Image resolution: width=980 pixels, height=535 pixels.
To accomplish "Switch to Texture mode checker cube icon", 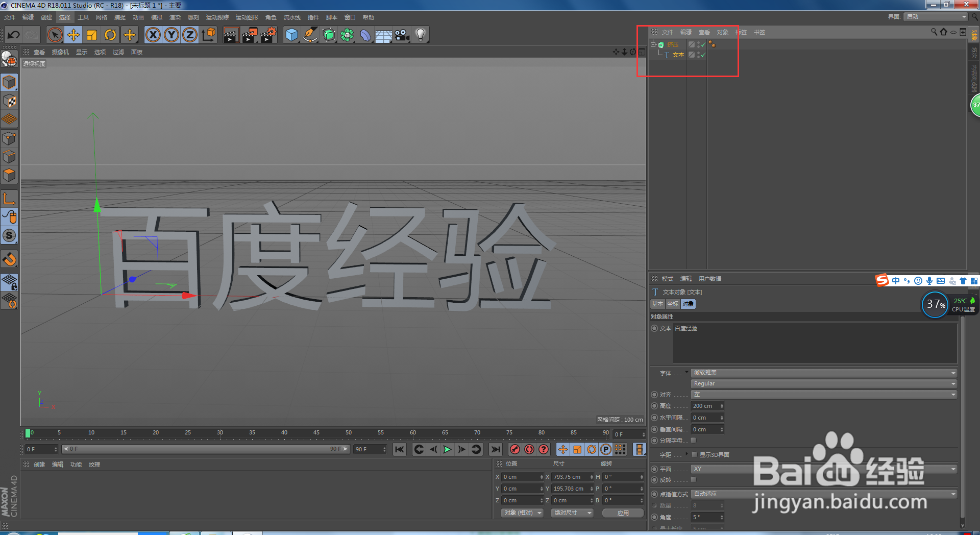I will pos(9,101).
